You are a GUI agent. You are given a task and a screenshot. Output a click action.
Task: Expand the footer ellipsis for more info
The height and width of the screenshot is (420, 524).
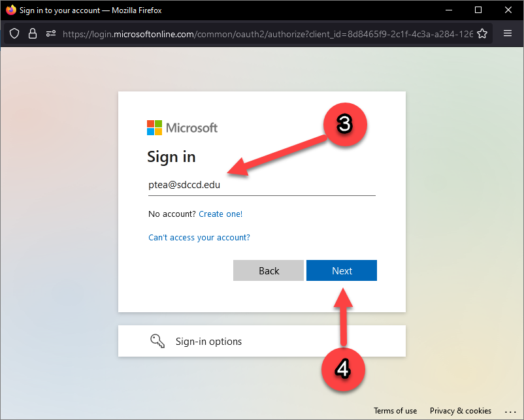(510, 411)
